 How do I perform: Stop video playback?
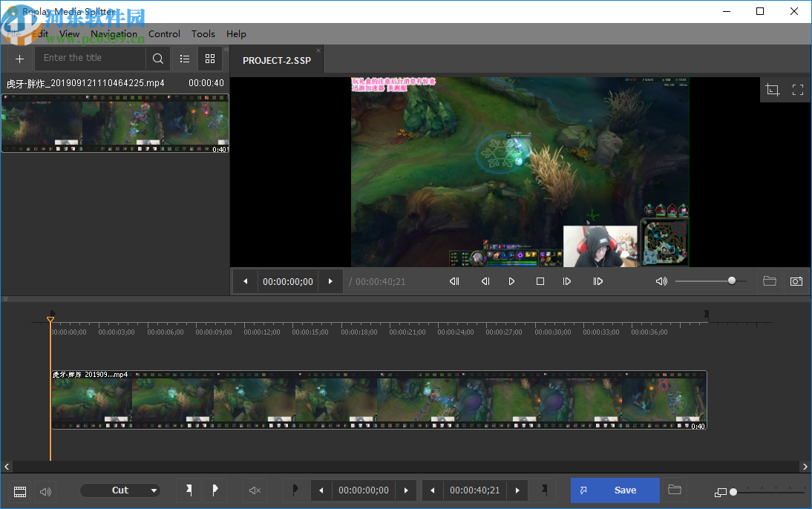click(540, 281)
